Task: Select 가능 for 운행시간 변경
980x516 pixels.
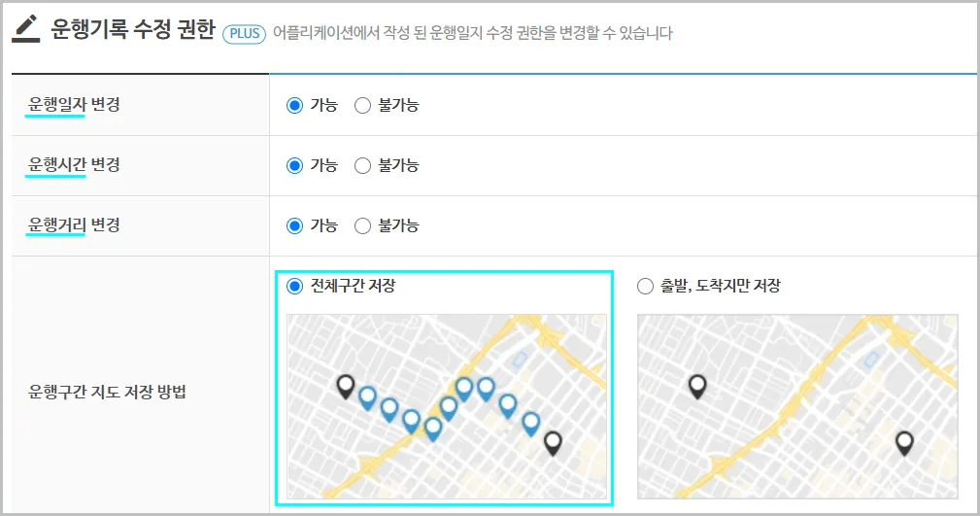Action: coord(295,165)
